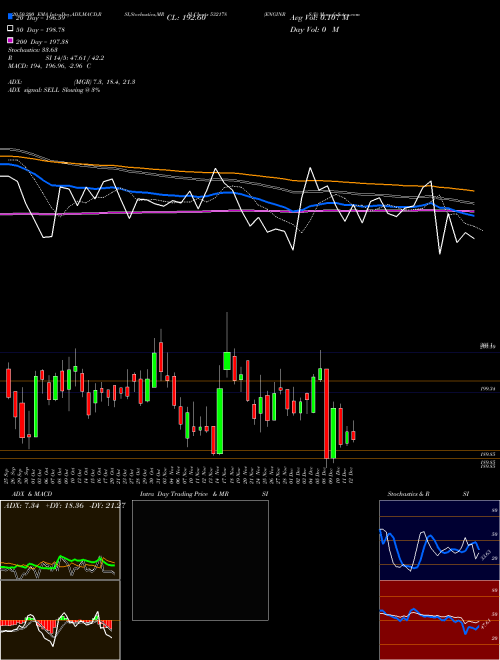This screenshot has width=500, height=660.
Task: Click the 'Day Vol: 0 M' text
Action: click(x=314, y=29)
